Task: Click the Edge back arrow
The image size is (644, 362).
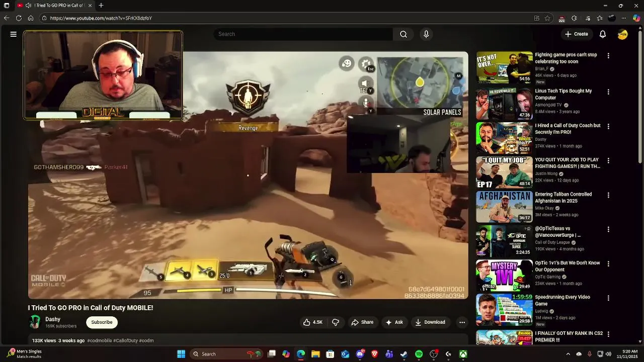Action: coord(7,18)
